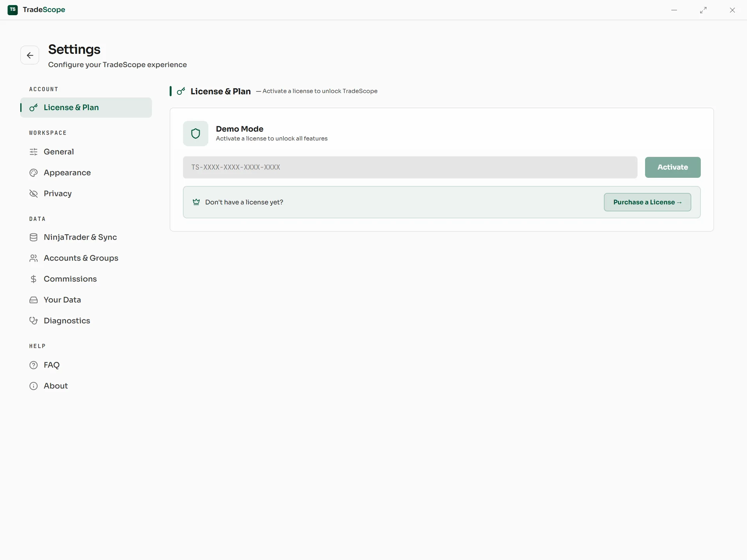The image size is (747, 560).
Task: Open the FAQ help page
Action: pyautogui.click(x=86, y=365)
